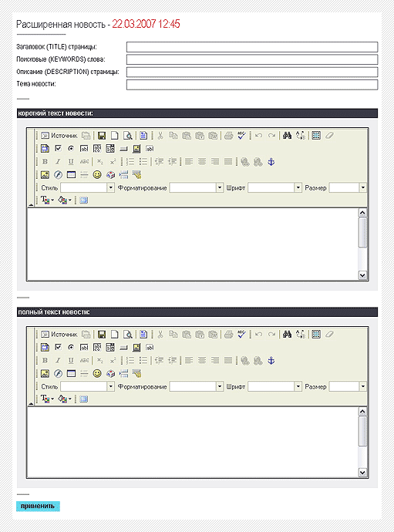Click Save icon in short text editor toolbar

click(x=102, y=136)
